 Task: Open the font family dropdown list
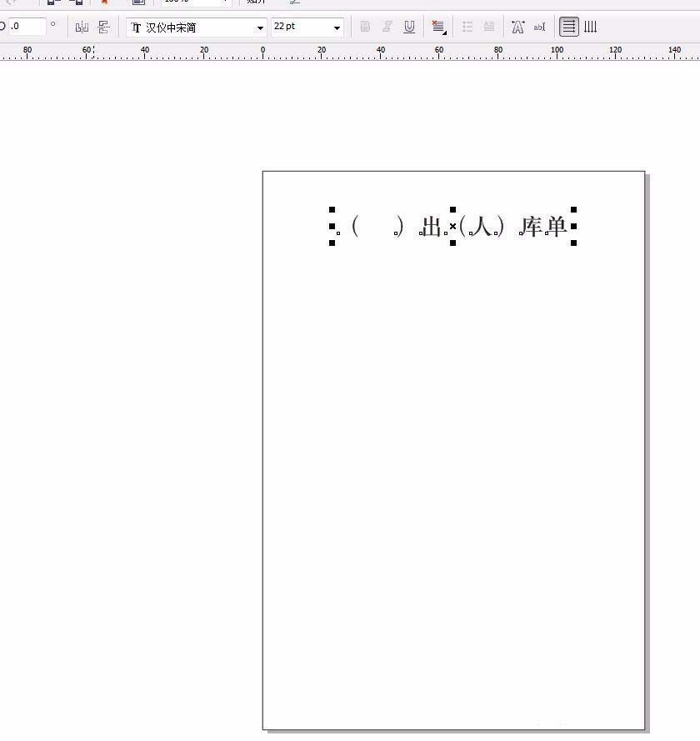tap(260, 27)
